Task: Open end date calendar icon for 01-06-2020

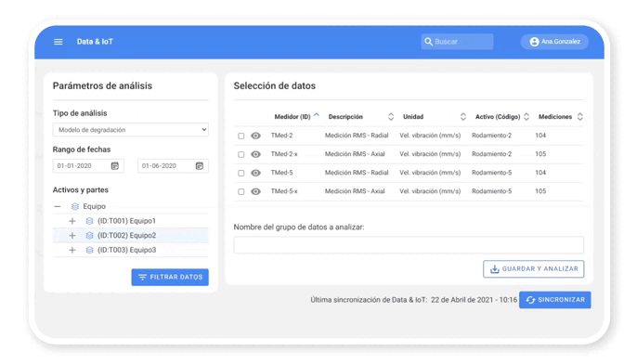Action: click(x=200, y=165)
